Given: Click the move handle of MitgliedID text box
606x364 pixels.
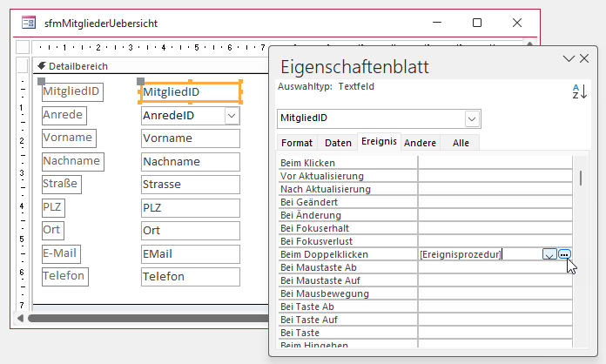Looking at the screenshot, I should click(141, 81).
